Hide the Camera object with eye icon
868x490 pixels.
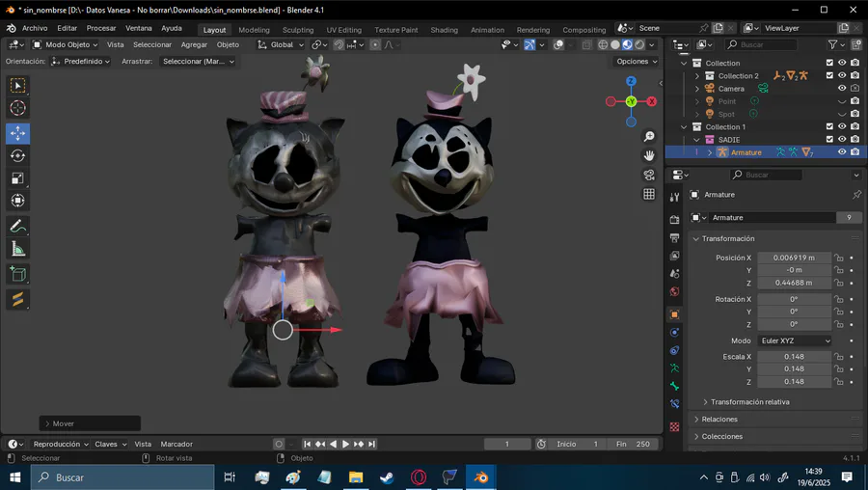click(x=842, y=89)
